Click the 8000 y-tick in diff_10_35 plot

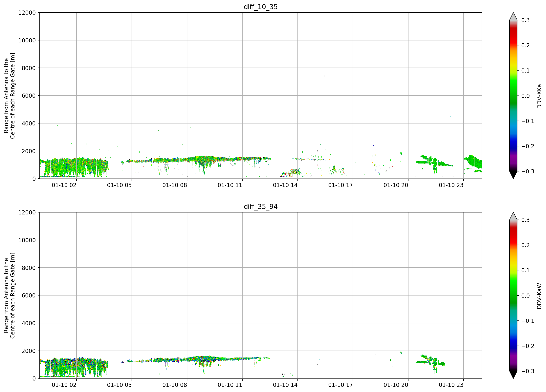coord(29,68)
